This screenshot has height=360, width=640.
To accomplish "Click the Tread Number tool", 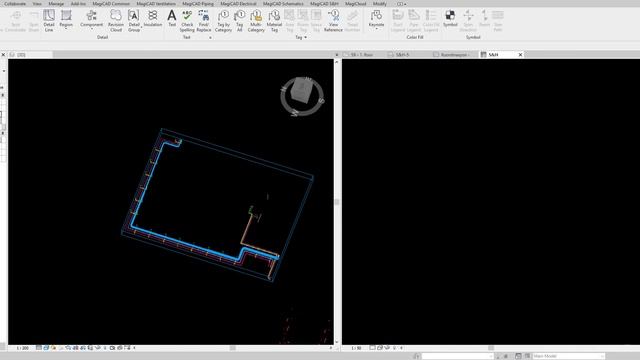I will tap(352, 21).
